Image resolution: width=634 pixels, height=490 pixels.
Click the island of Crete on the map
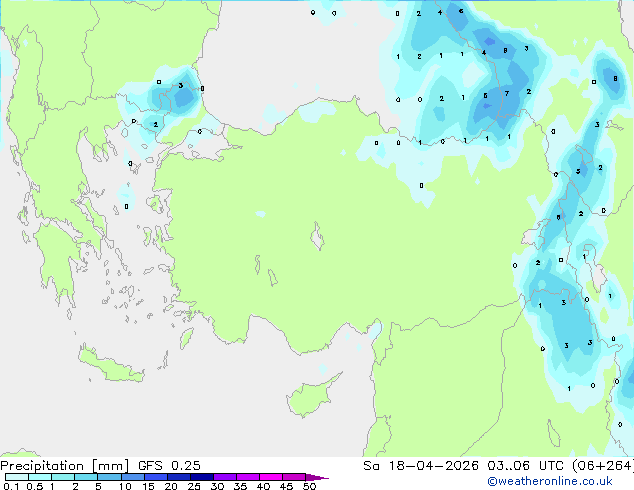(x=110, y=366)
